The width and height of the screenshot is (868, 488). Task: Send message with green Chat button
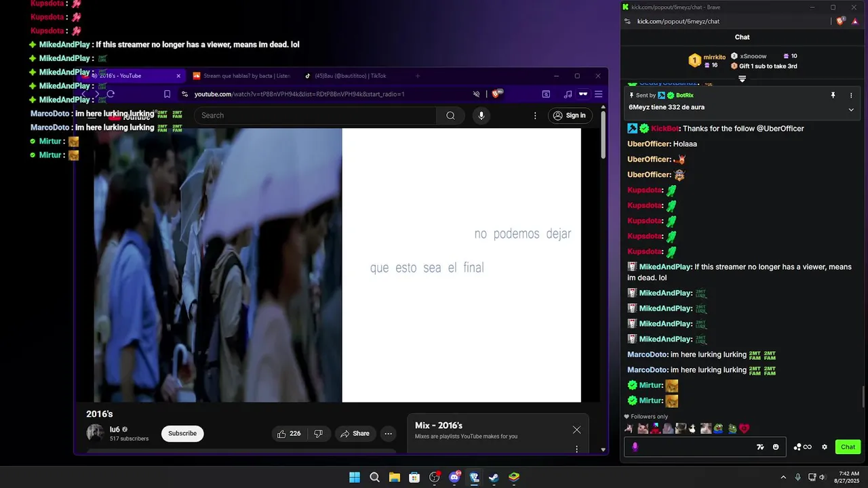click(x=848, y=447)
